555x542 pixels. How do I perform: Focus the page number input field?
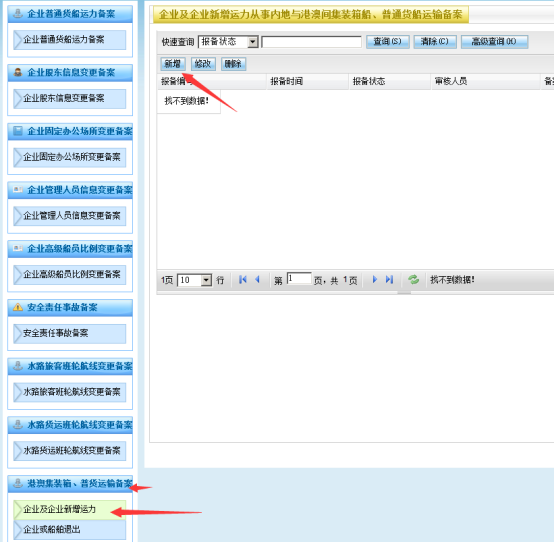299,279
